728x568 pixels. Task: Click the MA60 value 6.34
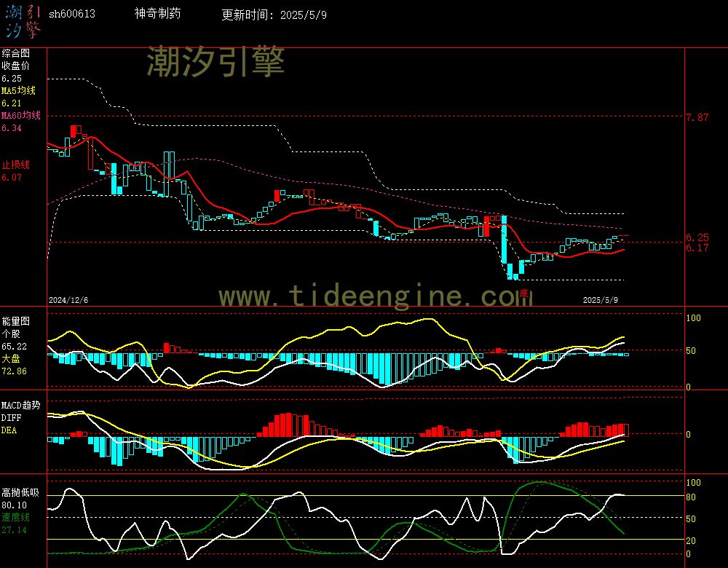(12, 127)
